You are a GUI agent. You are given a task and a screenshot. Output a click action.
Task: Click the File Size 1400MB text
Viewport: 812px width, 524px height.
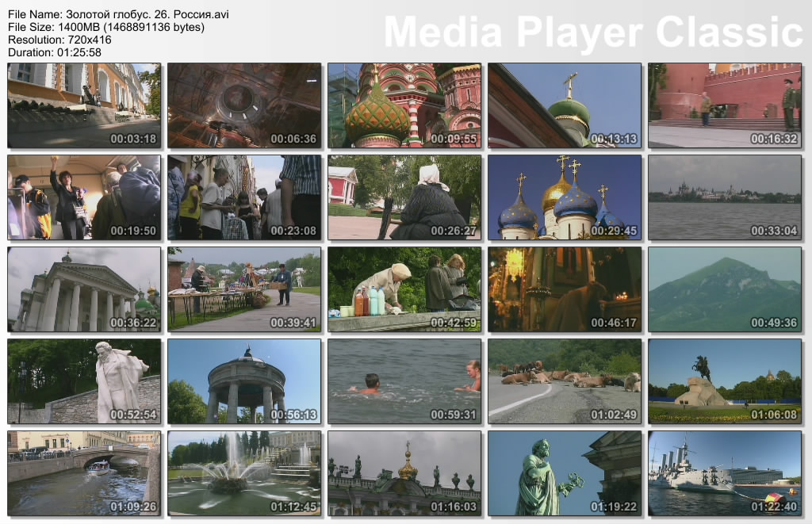coord(106,27)
